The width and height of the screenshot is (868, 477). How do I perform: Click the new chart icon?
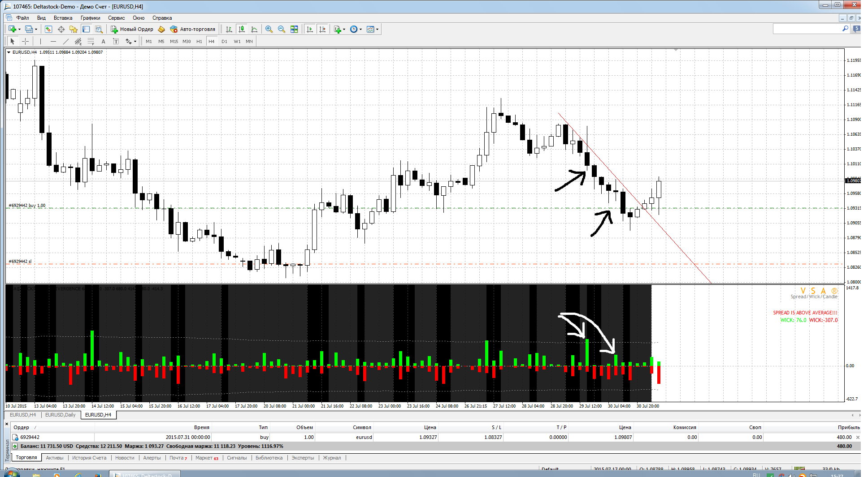coord(13,29)
